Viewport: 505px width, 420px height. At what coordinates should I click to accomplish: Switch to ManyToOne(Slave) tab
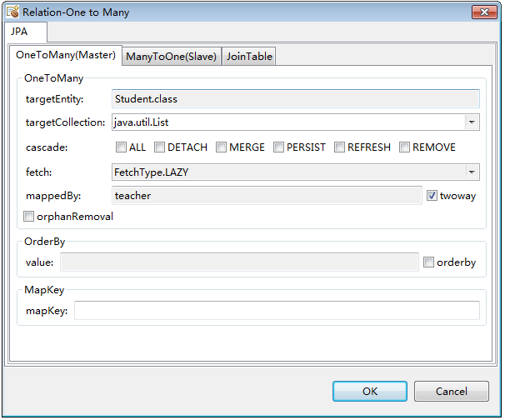(172, 56)
